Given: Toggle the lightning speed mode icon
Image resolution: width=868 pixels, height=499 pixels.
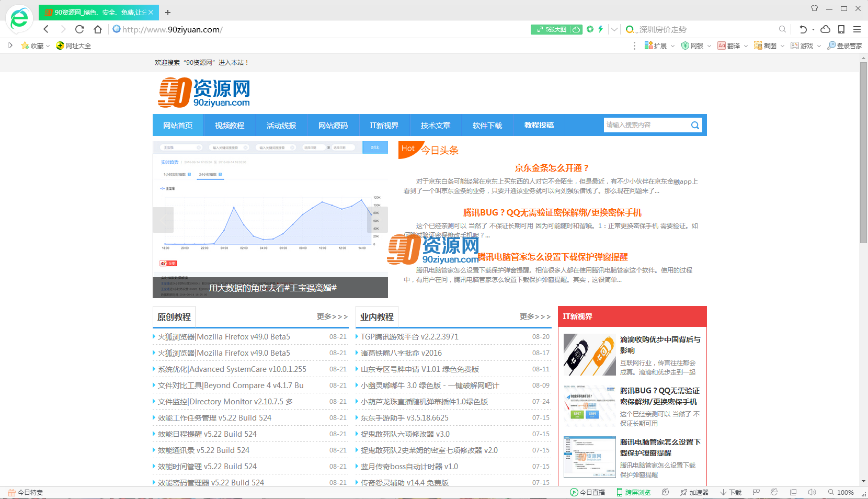Looking at the screenshot, I should tap(600, 29).
